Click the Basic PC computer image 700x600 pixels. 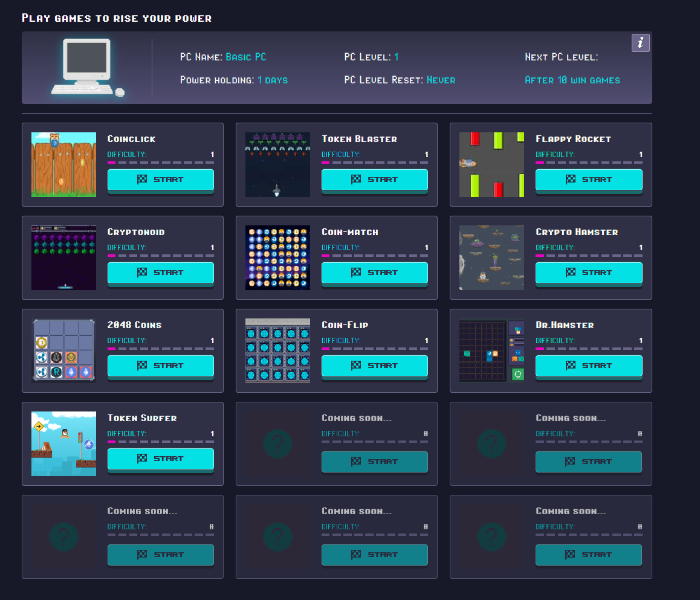coord(88,67)
